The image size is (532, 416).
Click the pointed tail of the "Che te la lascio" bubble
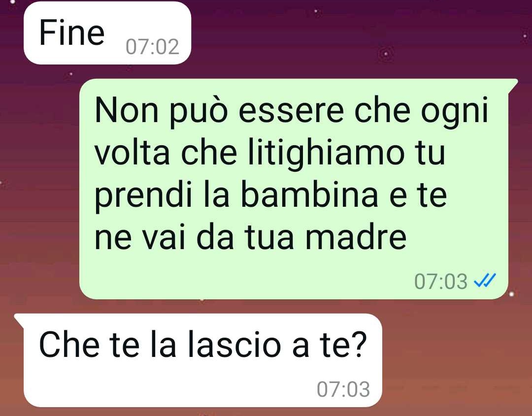(19, 320)
